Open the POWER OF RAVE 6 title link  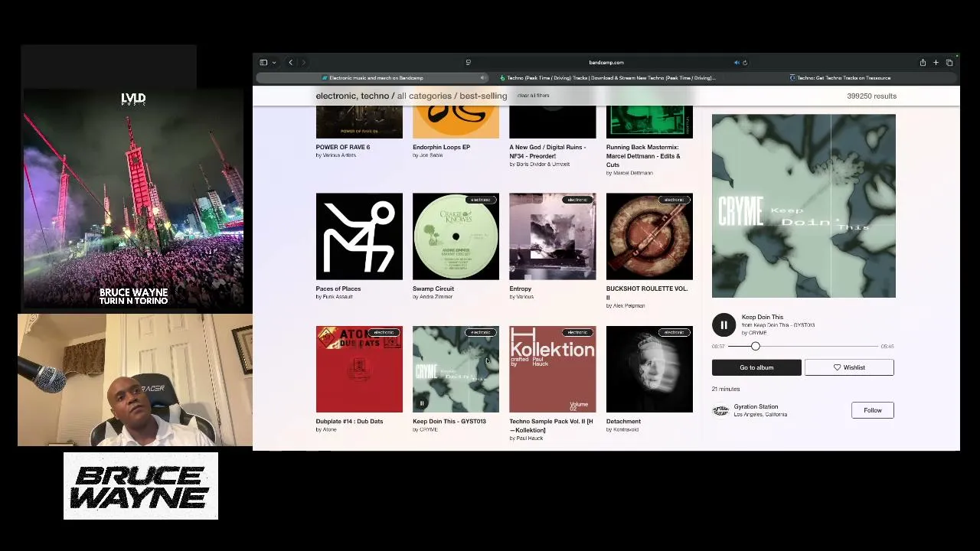[x=343, y=147]
